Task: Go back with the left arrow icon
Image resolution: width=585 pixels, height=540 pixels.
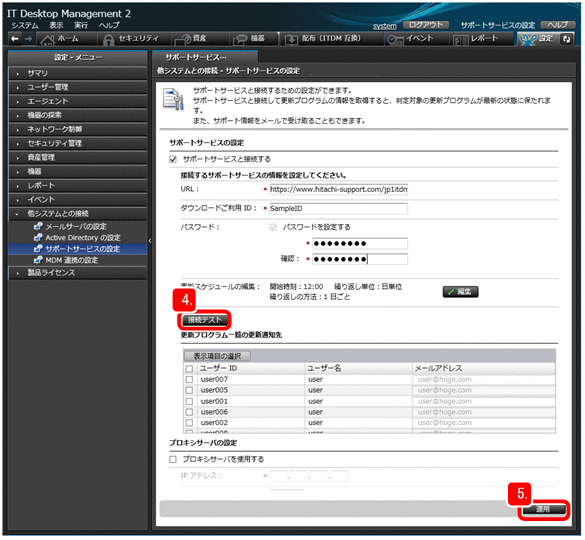Action: (15, 38)
